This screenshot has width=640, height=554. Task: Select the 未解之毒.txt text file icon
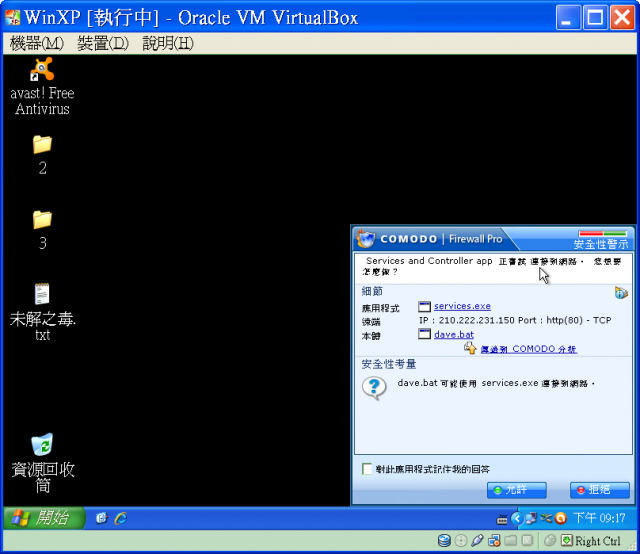point(42,312)
